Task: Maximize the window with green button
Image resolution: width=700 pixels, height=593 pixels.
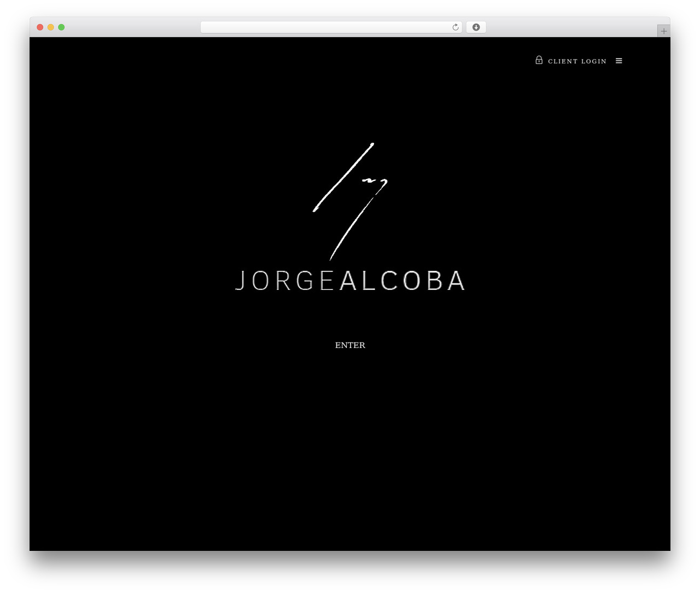Action: click(x=61, y=27)
